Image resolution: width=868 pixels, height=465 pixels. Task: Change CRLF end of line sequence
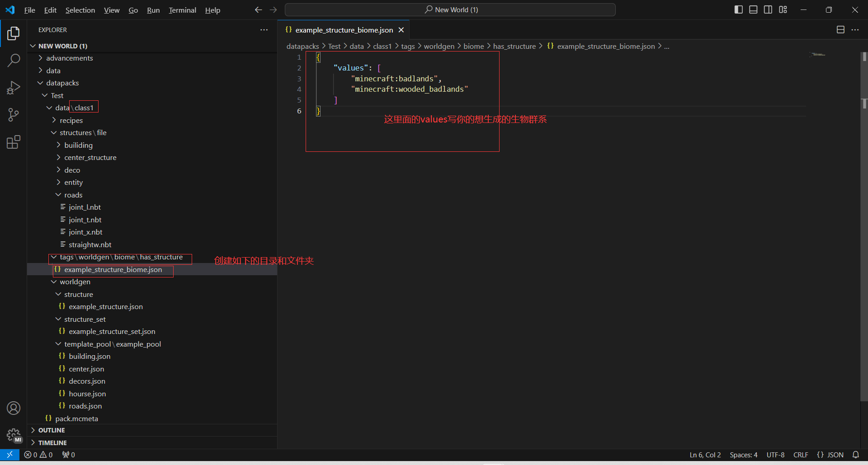pyautogui.click(x=801, y=455)
